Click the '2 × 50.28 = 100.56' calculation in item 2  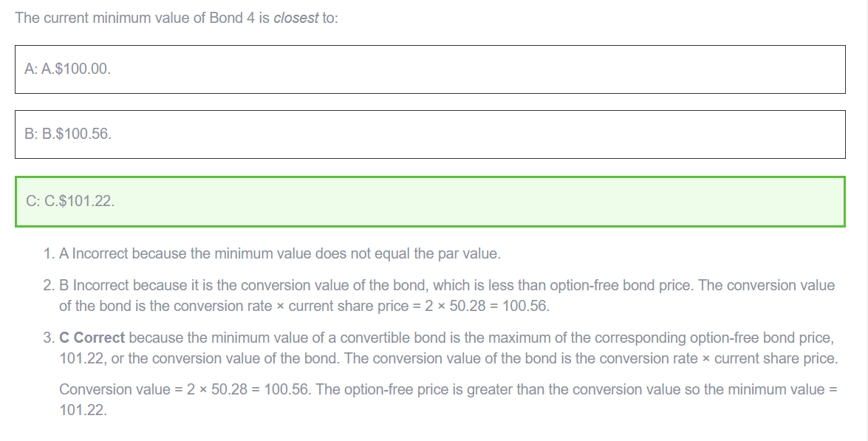487,306
